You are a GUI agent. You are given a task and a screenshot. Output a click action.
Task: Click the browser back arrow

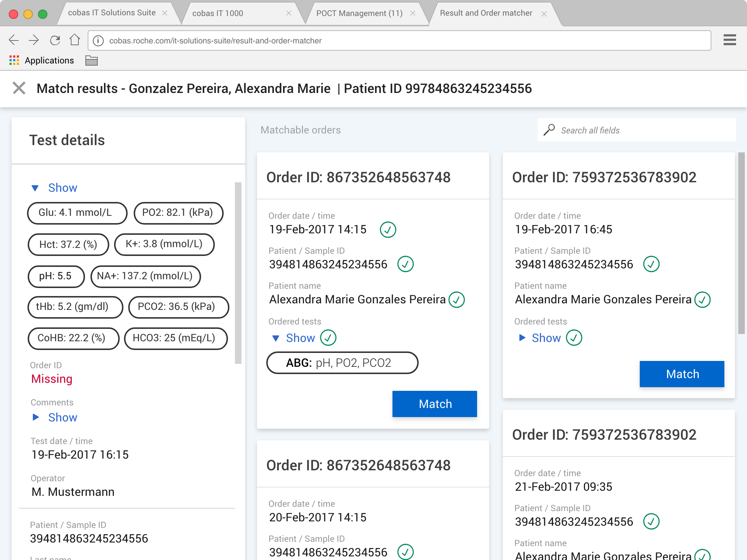[x=13, y=40]
